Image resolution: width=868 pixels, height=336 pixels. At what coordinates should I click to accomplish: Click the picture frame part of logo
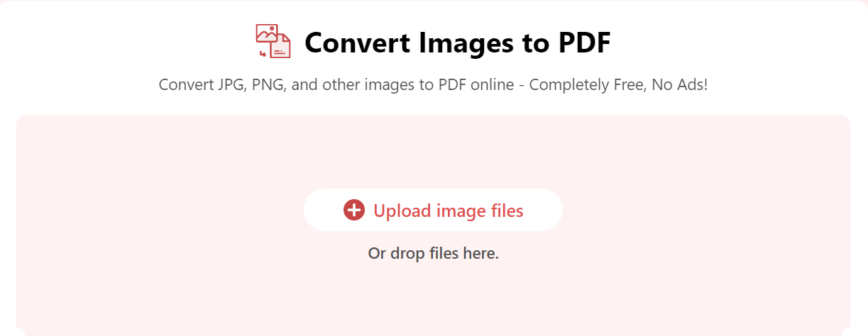[x=266, y=34]
